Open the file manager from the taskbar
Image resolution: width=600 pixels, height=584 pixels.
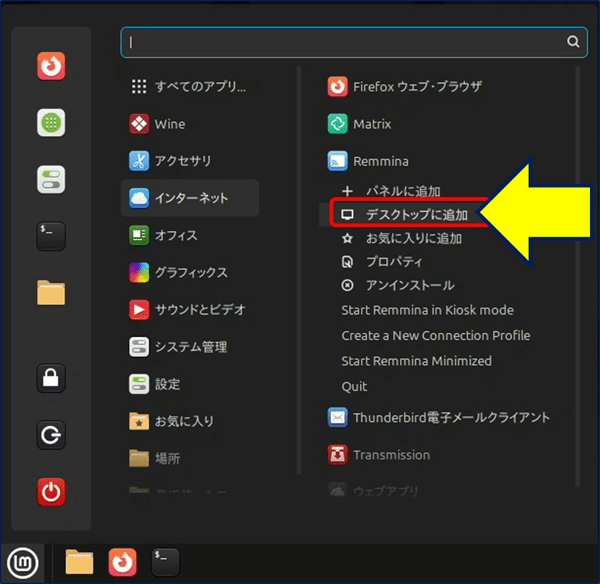point(79,562)
